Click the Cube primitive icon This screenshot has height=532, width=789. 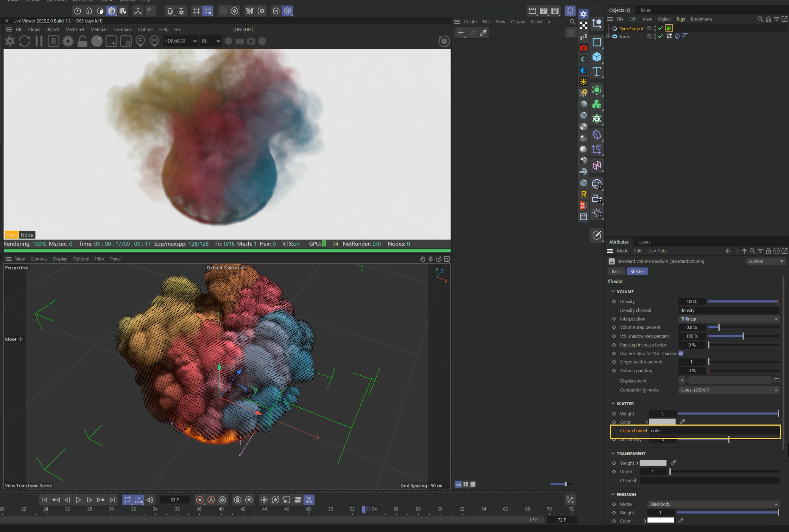596,57
